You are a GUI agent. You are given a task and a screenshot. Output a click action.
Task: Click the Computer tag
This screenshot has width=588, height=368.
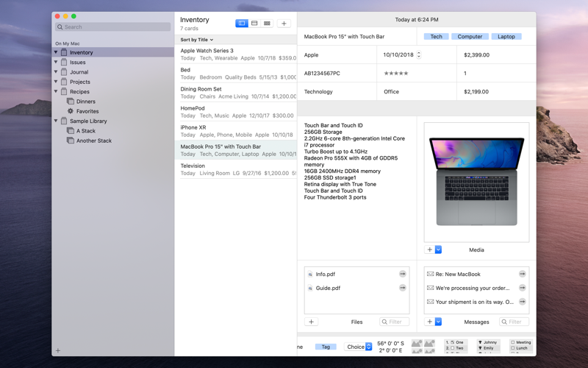[470, 36]
